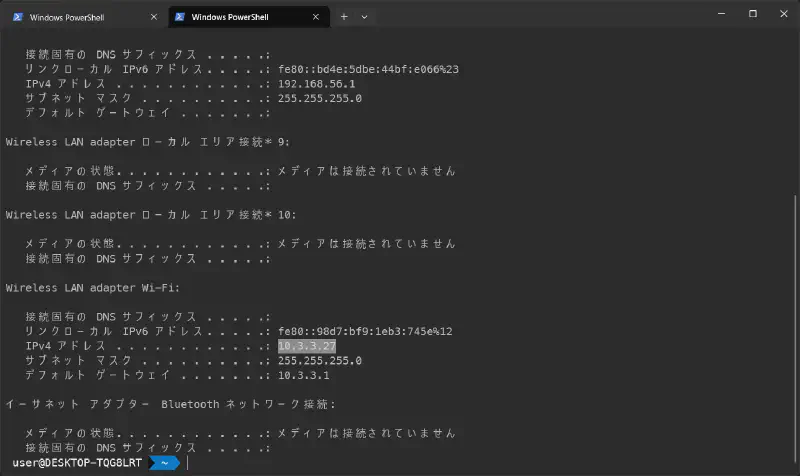Viewport: 800px width, 476px height.
Task: Click the default gateway 10.3.3.1 value
Action: tap(303, 375)
